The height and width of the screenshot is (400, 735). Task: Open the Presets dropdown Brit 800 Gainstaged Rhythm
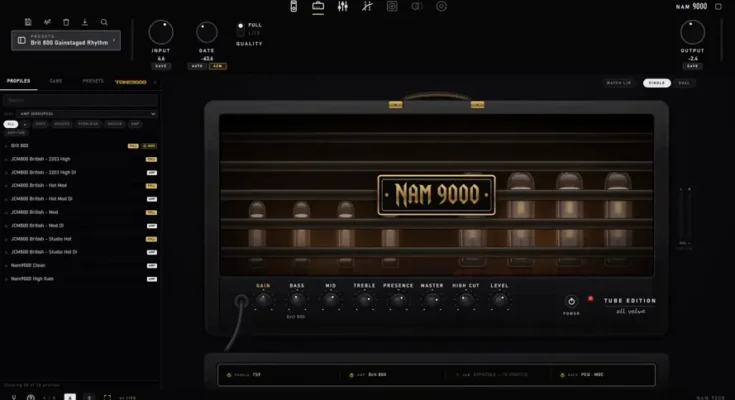tap(66, 40)
